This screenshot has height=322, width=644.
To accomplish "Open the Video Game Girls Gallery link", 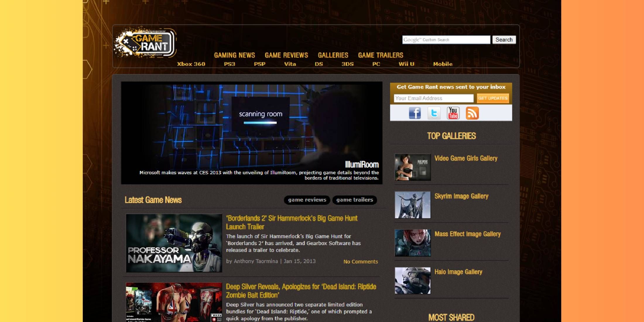I will (466, 158).
